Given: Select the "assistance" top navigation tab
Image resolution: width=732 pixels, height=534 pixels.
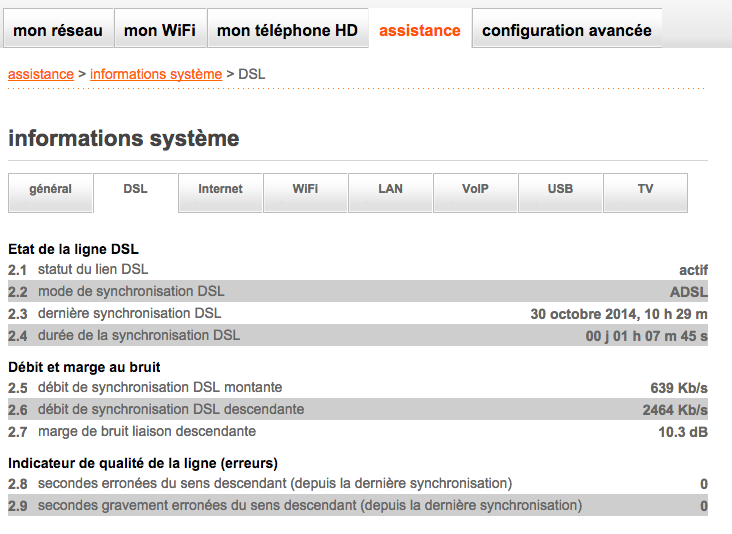Looking at the screenshot, I should coord(420,30).
